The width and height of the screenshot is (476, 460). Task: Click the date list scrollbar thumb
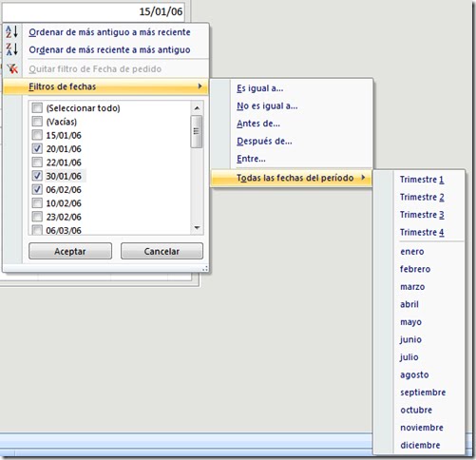coord(197,131)
